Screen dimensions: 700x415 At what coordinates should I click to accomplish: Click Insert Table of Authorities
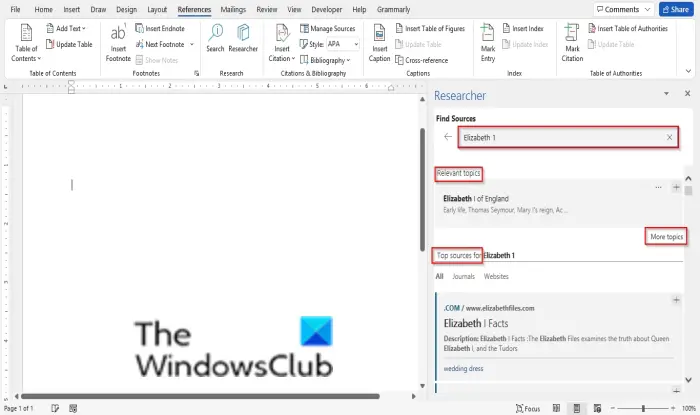[x=628, y=29]
